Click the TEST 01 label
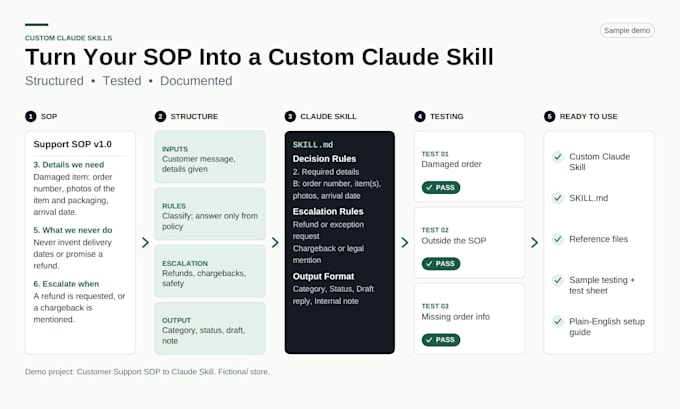 click(435, 154)
